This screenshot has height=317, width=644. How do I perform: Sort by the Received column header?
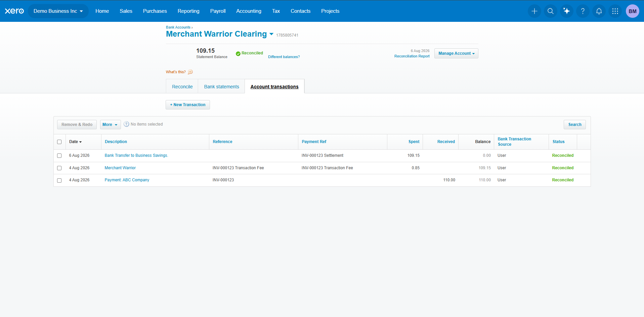(446, 142)
